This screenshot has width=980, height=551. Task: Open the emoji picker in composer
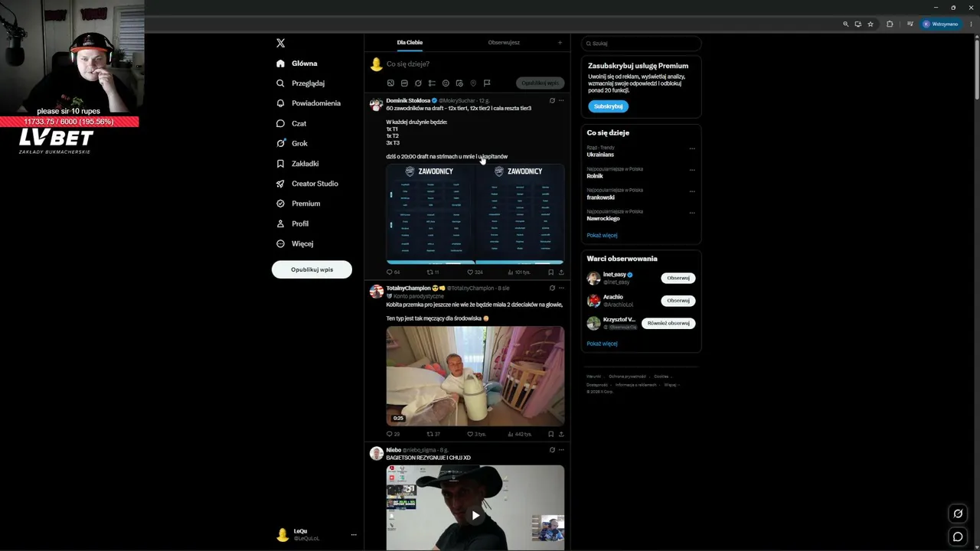(446, 83)
